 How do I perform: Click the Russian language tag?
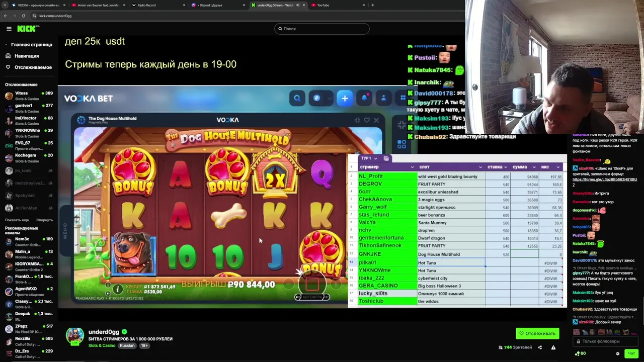pos(127,345)
